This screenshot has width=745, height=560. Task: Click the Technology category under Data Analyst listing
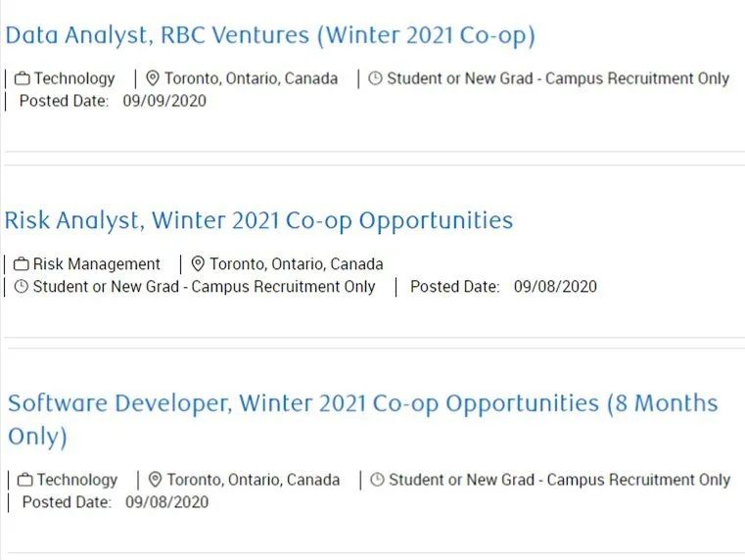click(74, 78)
